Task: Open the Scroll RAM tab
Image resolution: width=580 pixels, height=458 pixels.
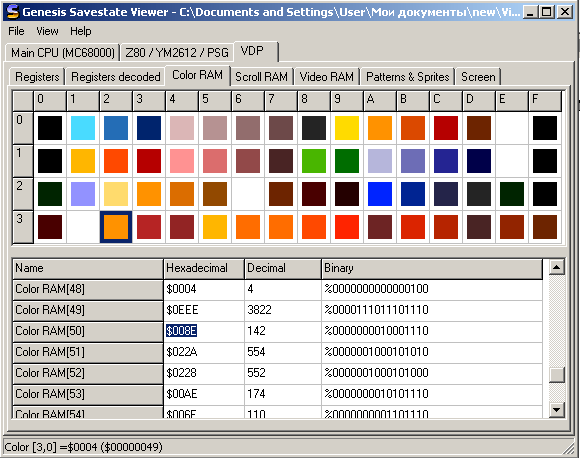Action: click(262, 77)
